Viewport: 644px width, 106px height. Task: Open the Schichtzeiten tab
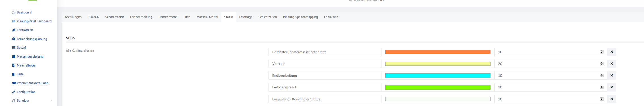click(268, 17)
